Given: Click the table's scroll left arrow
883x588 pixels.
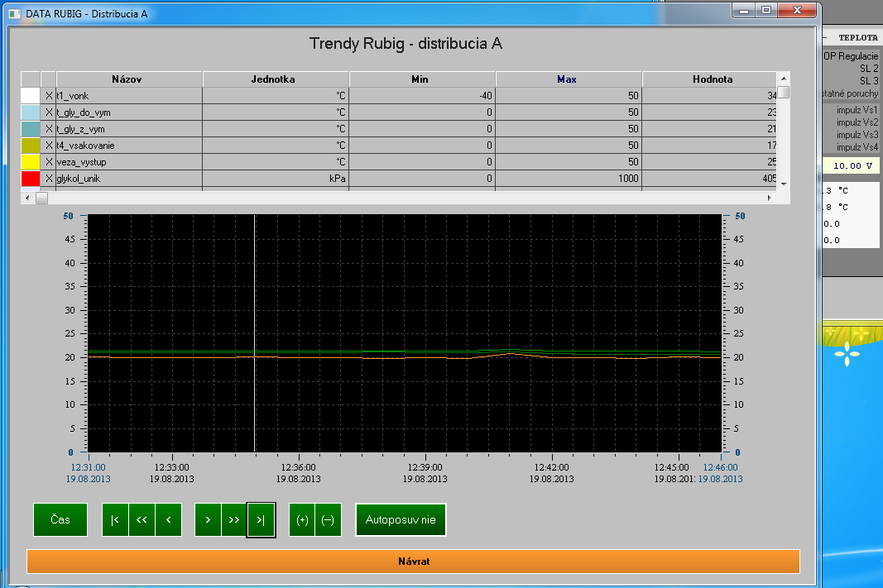Looking at the screenshot, I should coord(27,198).
